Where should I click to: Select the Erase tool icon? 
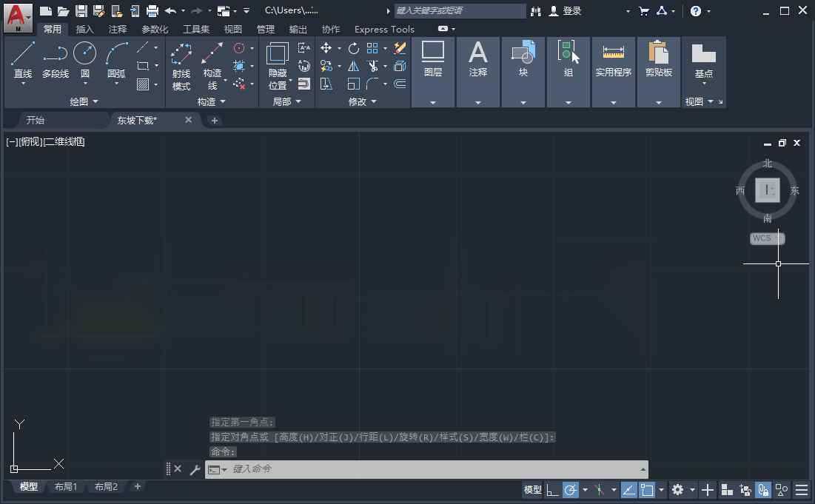400,48
